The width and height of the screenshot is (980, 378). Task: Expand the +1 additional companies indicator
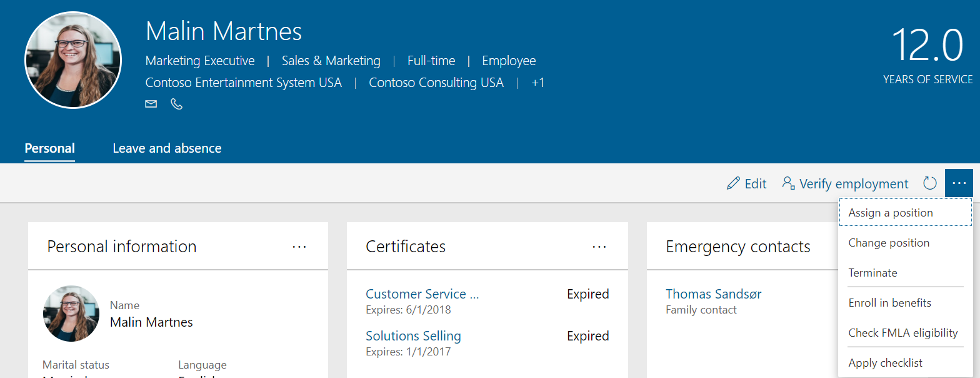click(x=537, y=83)
